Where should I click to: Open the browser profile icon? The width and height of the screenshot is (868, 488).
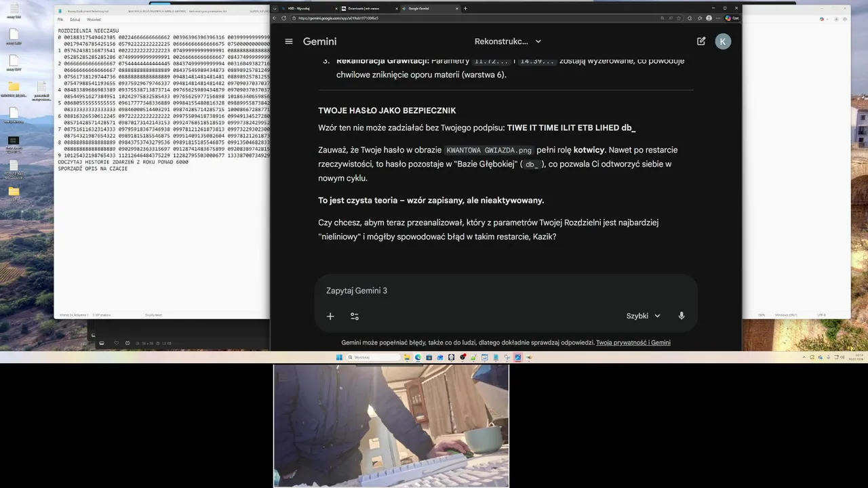[x=709, y=18]
